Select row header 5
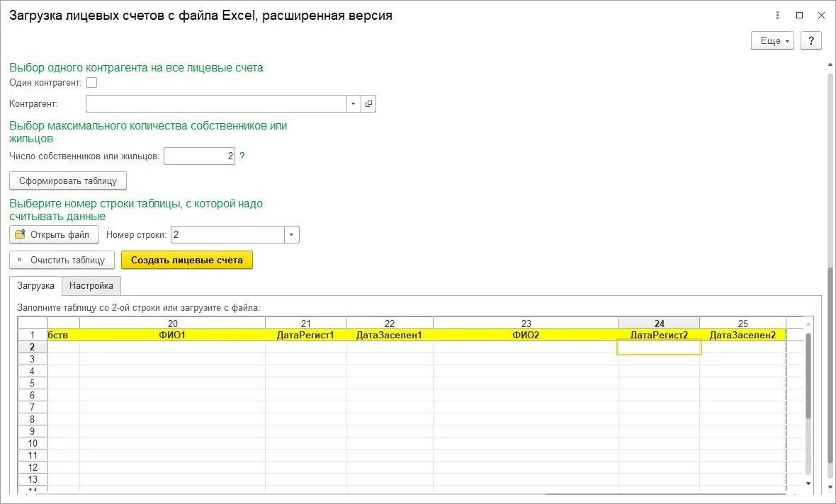836x504 pixels. 33,383
